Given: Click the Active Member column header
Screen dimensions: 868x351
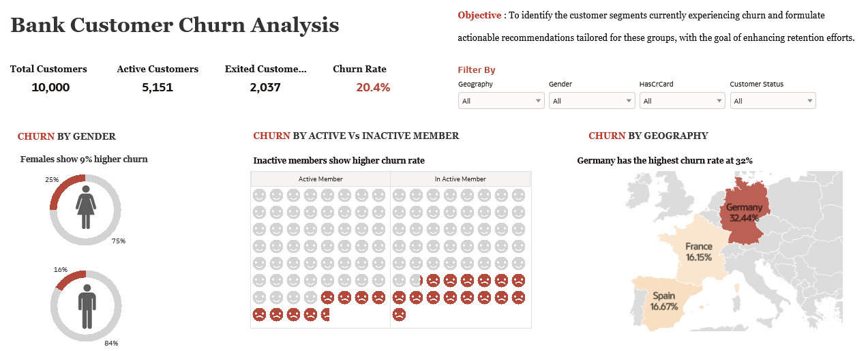Looking at the screenshot, I should [x=320, y=179].
